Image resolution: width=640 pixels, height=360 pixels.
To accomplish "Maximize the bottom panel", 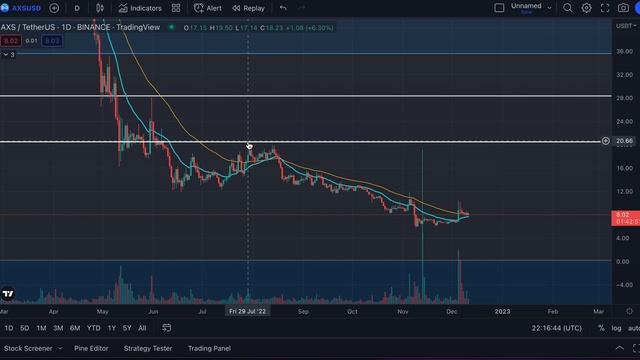I will click(x=636, y=348).
